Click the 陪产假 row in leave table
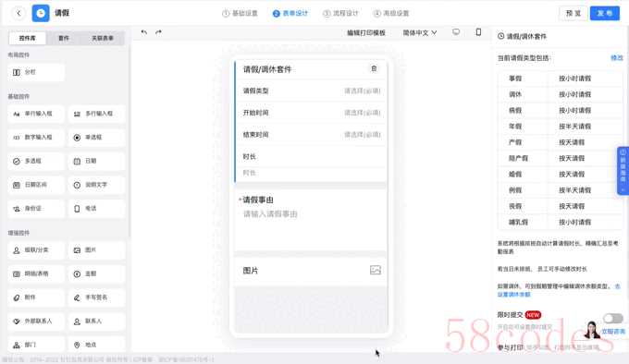Viewport: 629px width, 364px height. pyautogui.click(x=560, y=159)
